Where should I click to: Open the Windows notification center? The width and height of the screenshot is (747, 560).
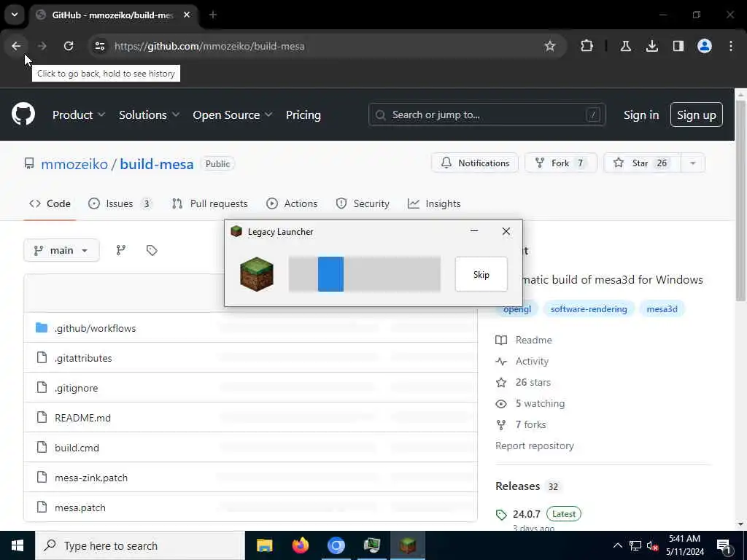click(x=724, y=546)
